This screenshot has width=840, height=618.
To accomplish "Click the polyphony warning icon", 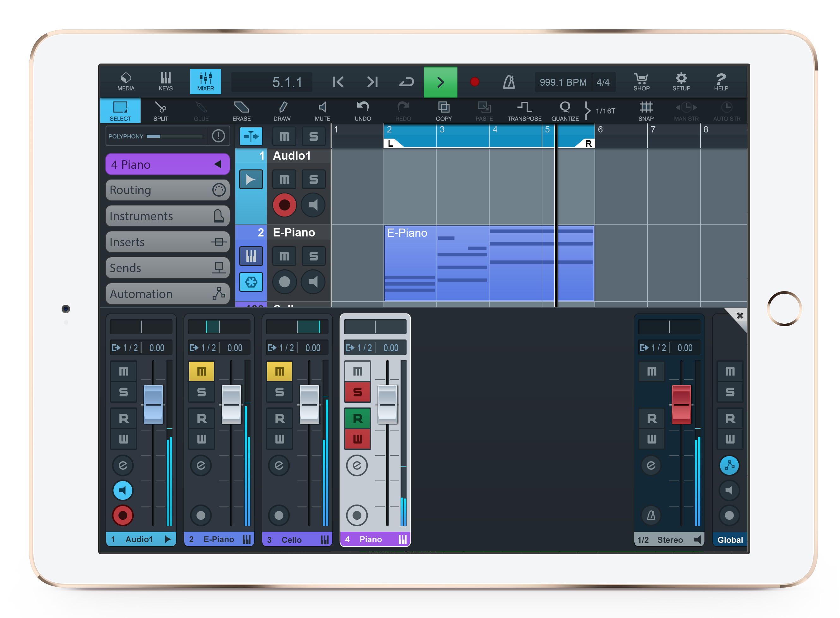I will [218, 136].
